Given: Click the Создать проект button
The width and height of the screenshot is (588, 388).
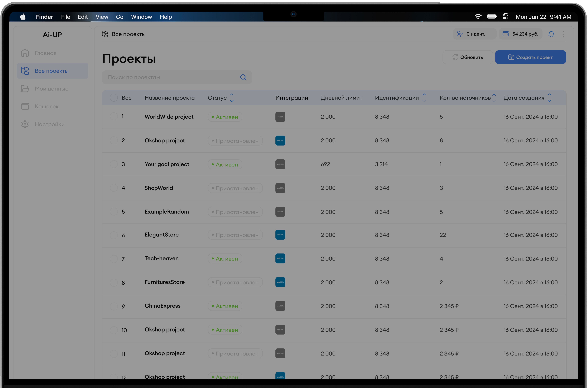Looking at the screenshot, I should pyautogui.click(x=530, y=57).
